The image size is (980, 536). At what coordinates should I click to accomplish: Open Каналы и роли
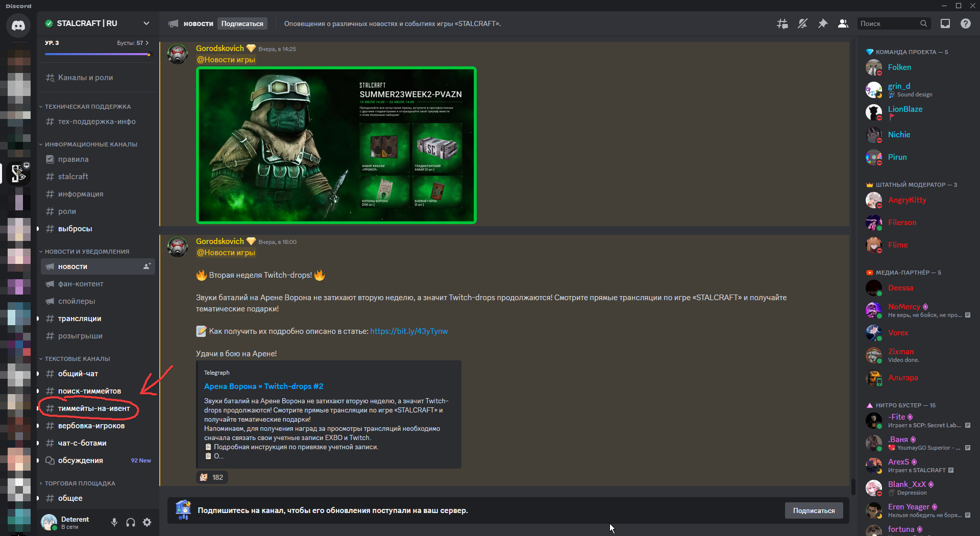(x=97, y=78)
